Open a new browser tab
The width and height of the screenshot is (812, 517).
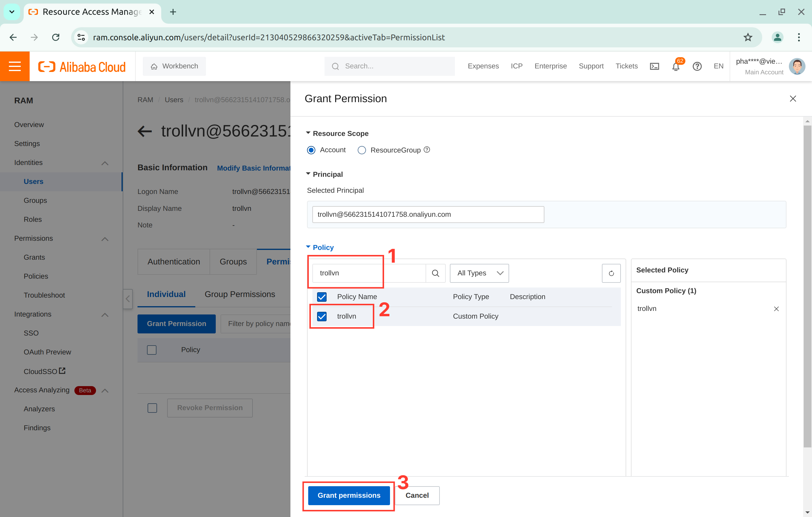[x=173, y=12]
